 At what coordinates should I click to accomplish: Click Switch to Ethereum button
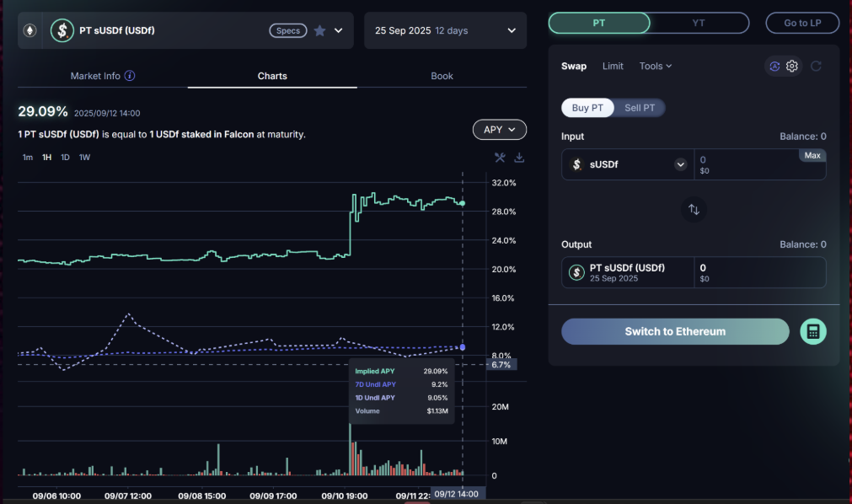tap(675, 332)
